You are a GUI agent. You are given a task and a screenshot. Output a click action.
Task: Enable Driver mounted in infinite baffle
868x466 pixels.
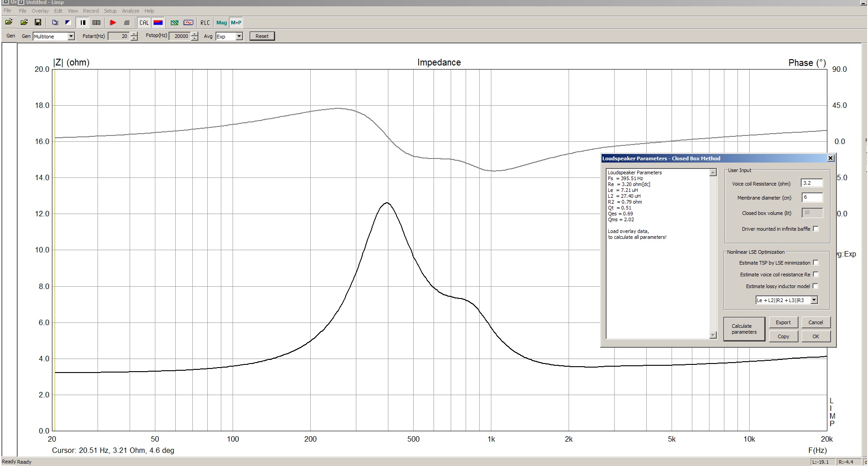pos(816,229)
